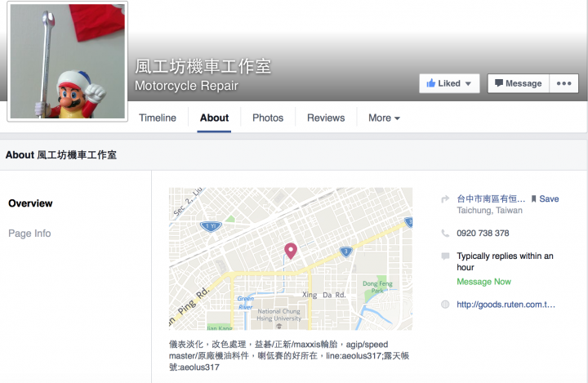Viewport: 588px width, 383px height.
Task: Click the Xing Da Rd. label on the map
Action: pyautogui.click(x=324, y=295)
